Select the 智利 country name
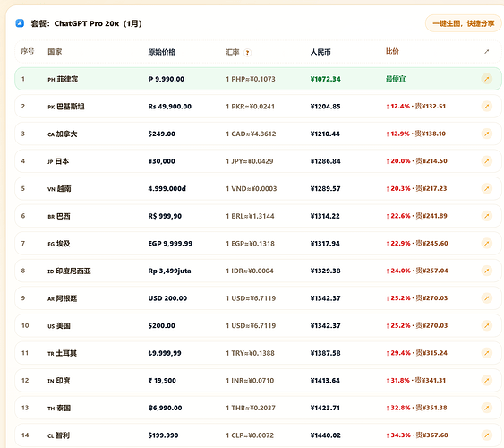This screenshot has height=448, width=504. click(x=63, y=435)
